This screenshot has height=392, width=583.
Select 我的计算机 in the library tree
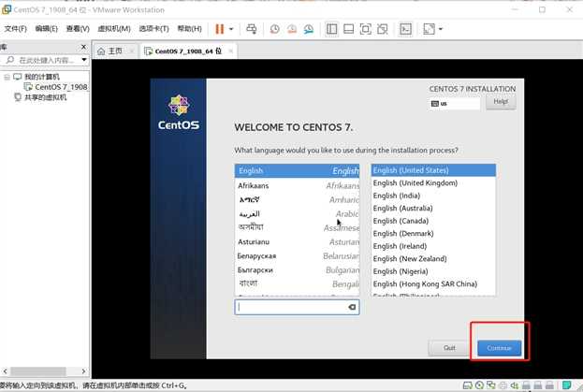tap(41, 77)
